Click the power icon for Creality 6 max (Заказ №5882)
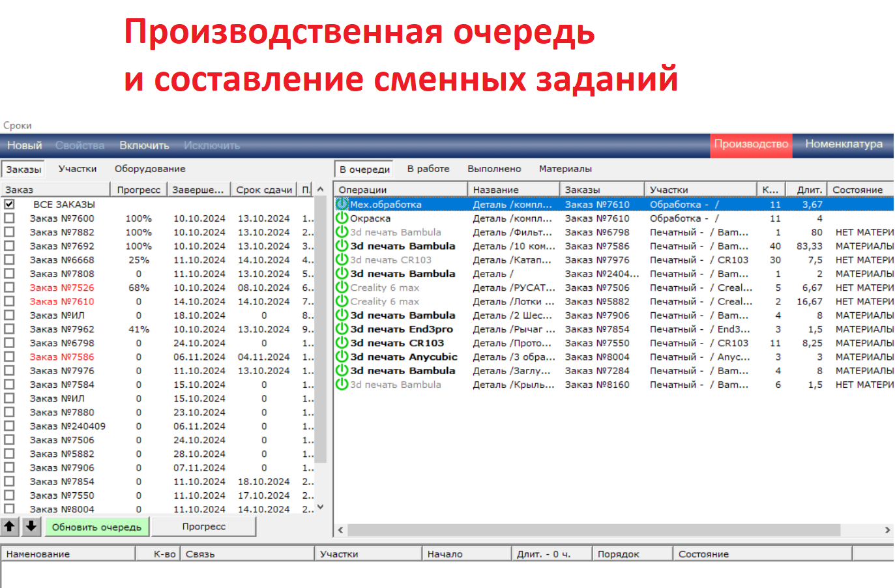895x588 pixels. pos(342,301)
